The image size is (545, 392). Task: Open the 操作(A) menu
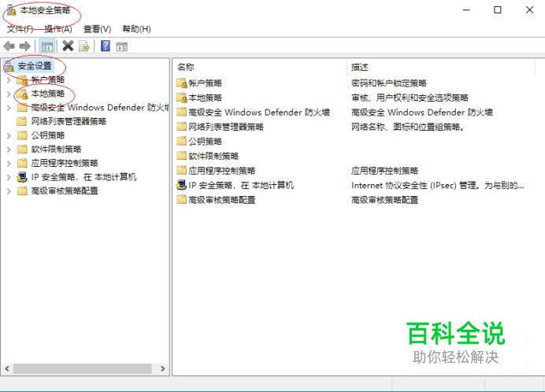coord(58,29)
